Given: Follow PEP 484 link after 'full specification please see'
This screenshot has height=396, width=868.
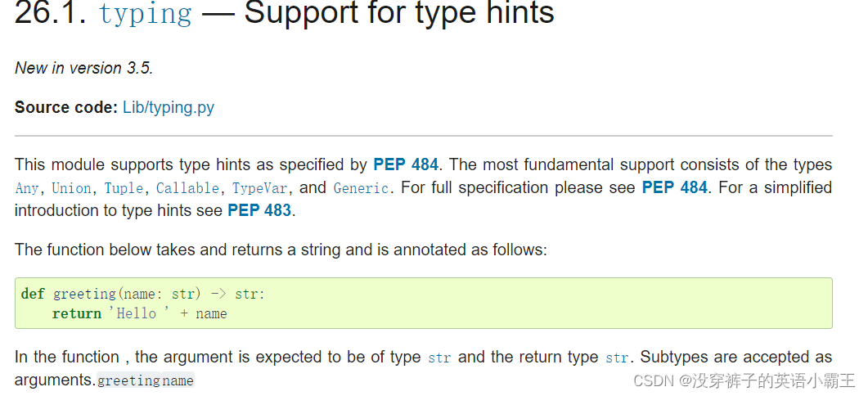Looking at the screenshot, I should click(x=675, y=187).
